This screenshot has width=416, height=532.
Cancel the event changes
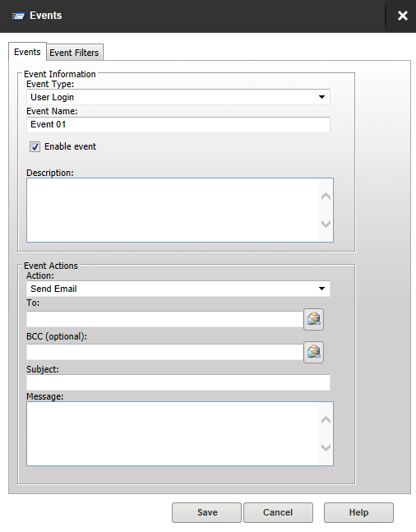click(x=278, y=512)
